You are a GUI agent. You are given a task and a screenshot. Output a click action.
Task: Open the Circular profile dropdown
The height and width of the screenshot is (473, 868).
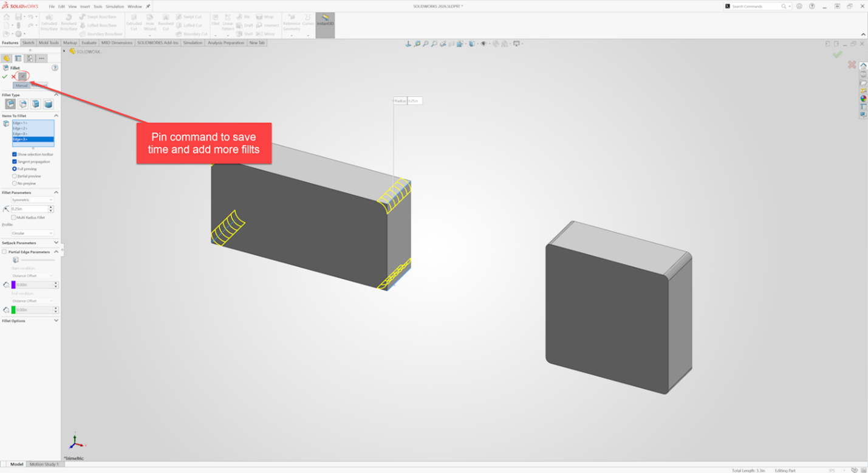point(32,233)
